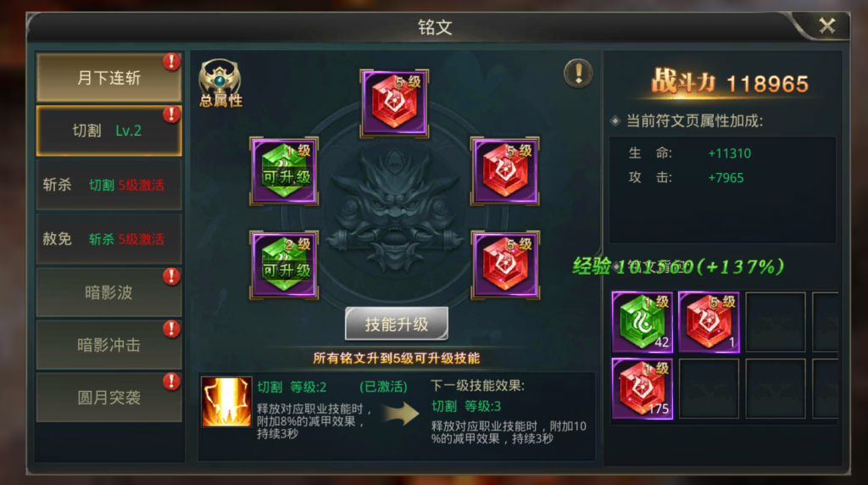Pick the green 1级 rune with 42 count

pyautogui.click(x=643, y=321)
